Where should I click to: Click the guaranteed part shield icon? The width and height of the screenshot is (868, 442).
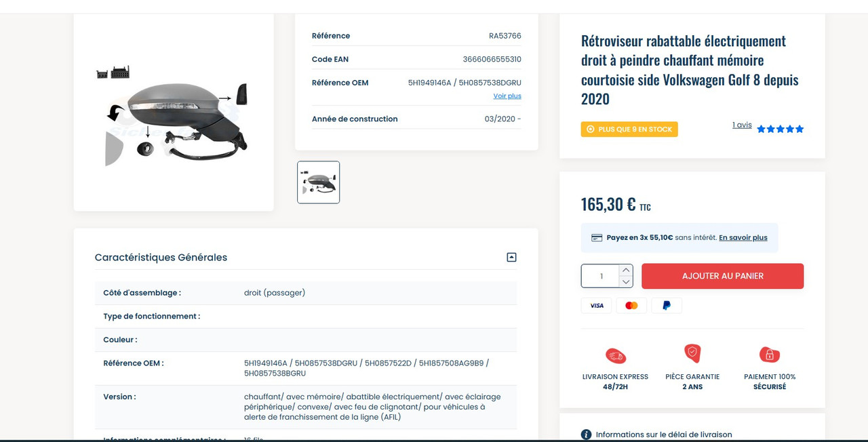click(x=692, y=353)
